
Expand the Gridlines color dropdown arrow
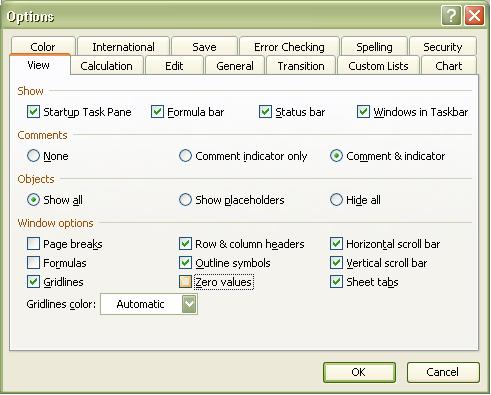point(189,304)
